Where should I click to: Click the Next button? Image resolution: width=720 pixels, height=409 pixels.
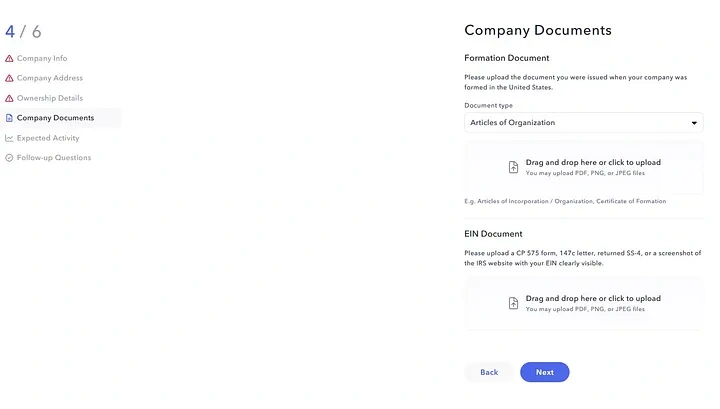(x=544, y=372)
